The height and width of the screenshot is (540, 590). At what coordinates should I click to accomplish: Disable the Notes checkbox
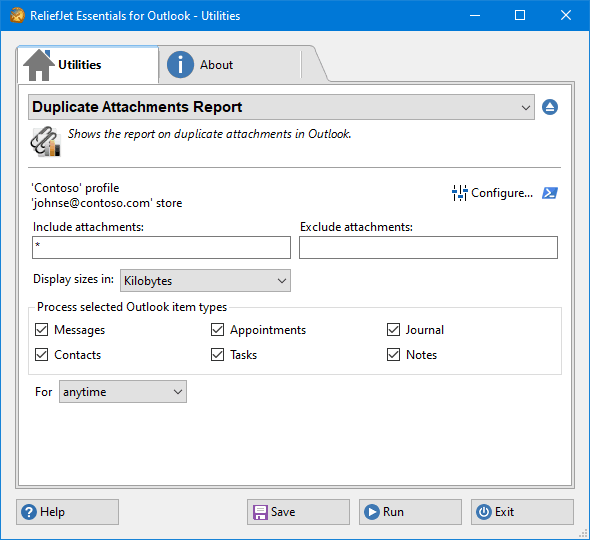click(394, 354)
